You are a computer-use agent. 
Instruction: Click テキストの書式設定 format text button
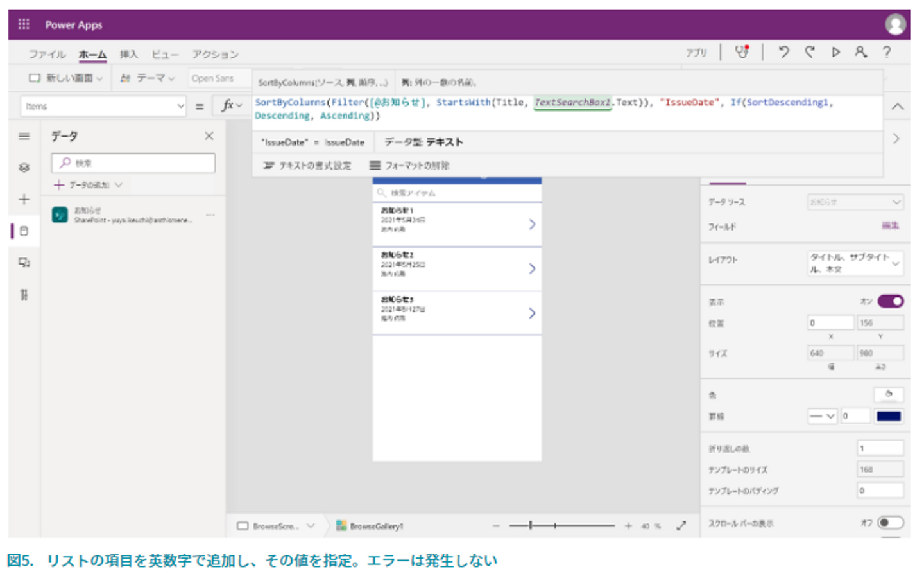pos(307,166)
